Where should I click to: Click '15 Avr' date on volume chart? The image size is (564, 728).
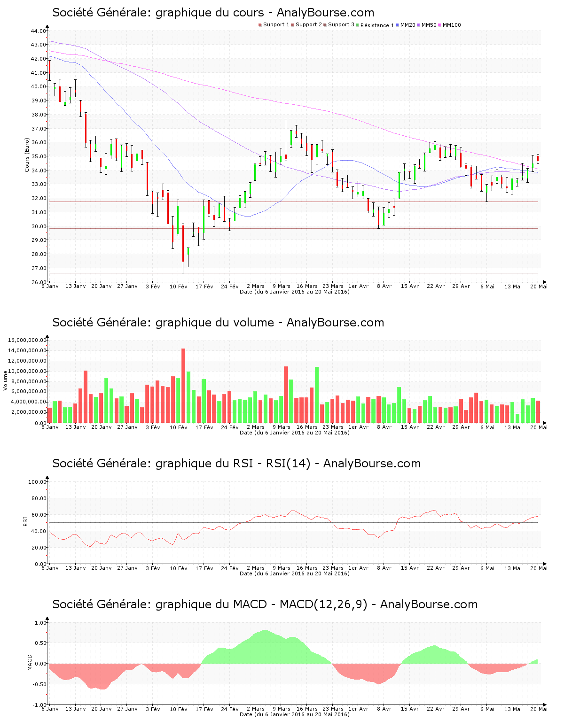[x=410, y=427]
